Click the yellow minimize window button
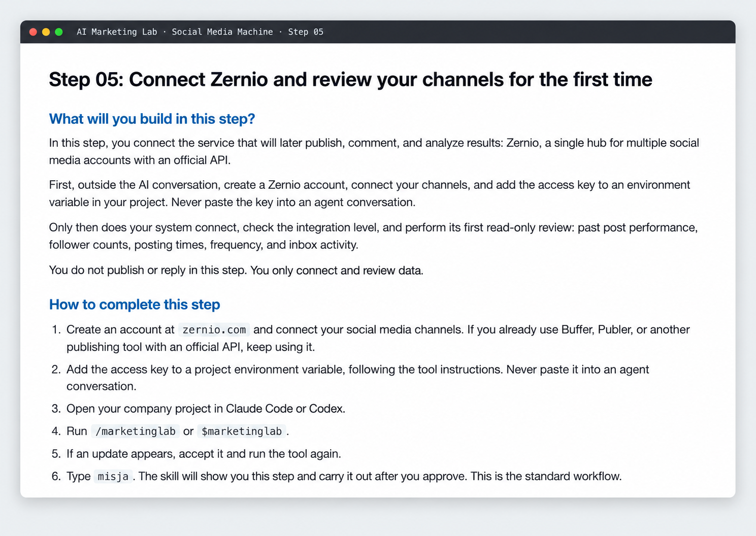 tap(46, 32)
